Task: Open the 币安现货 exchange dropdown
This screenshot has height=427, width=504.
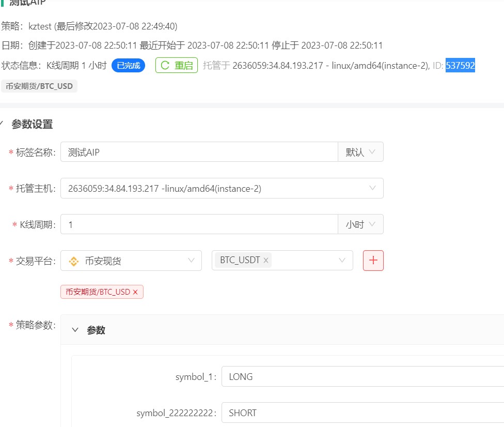Action: click(131, 261)
